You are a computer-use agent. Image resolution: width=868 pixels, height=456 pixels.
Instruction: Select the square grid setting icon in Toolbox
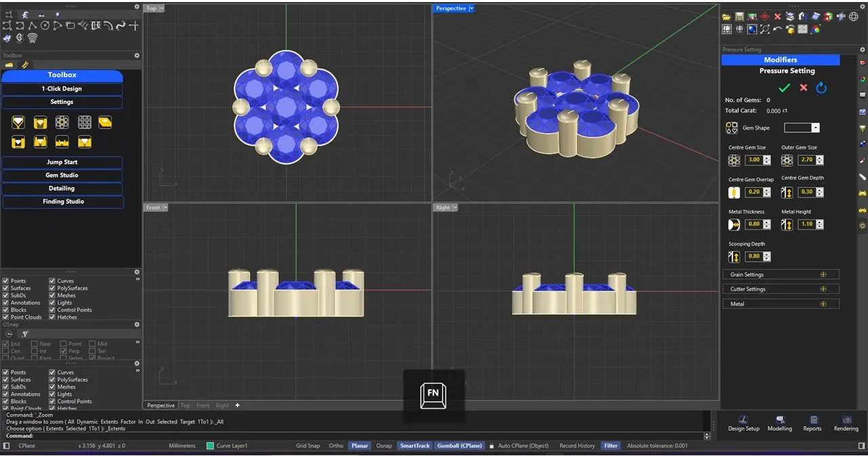tap(84, 122)
